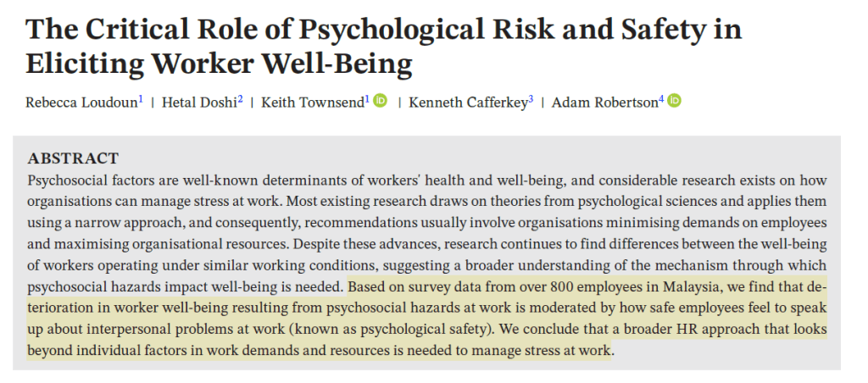
Task: Click author name Adam Robertson
Action: pyautogui.click(x=604, y=103)
